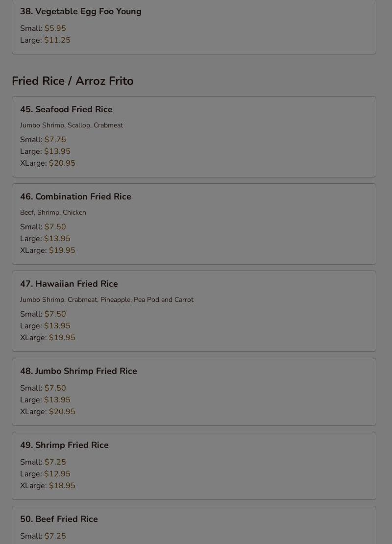The image size is (392, 544).
Task: Select XLarge $19.95 Combination Fried Rice
Action: [48, 250]
